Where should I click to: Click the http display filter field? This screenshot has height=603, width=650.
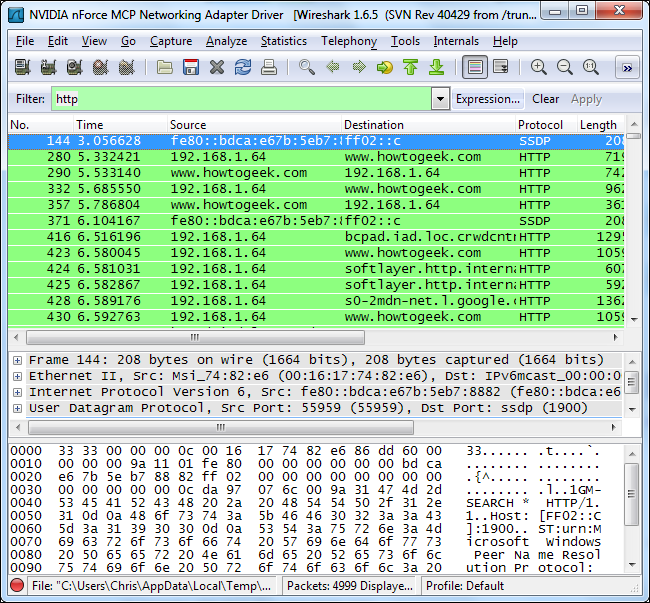tap(241, 99)
